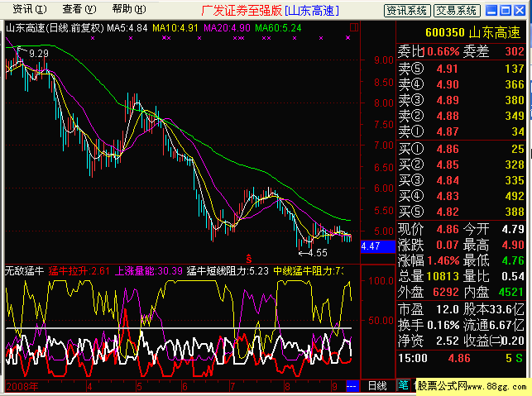
Task: Click the MA60:5.24 indicator label
Action: [278, 28]
